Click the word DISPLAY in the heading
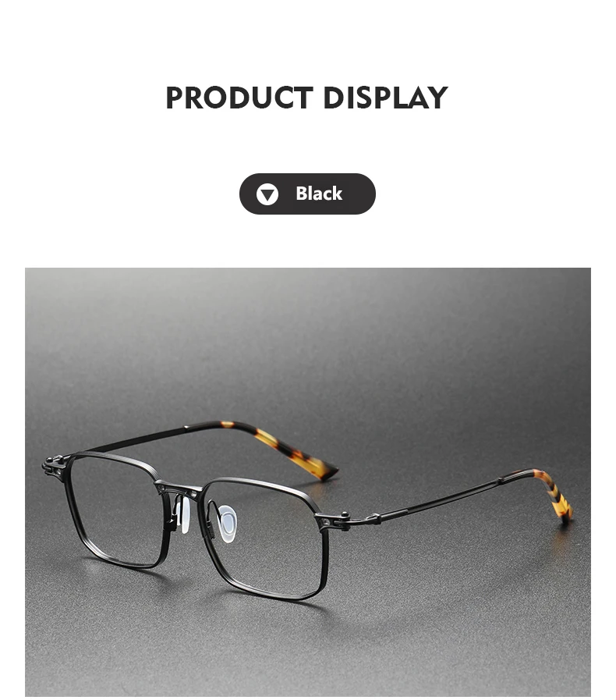 click(x=385, y=98)
